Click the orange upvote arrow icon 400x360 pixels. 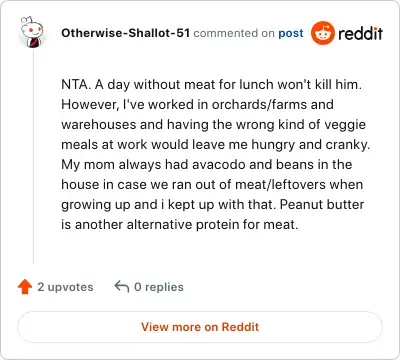(25, 287)
